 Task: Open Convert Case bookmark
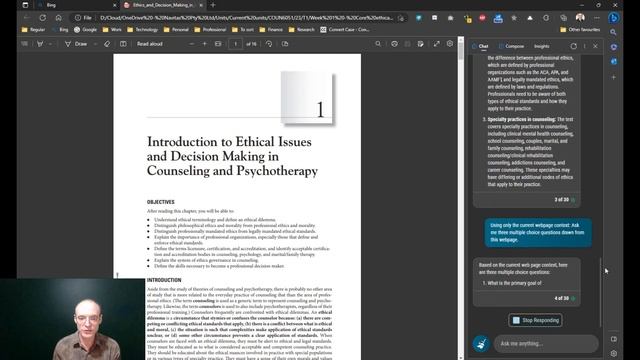coord(345,29)
